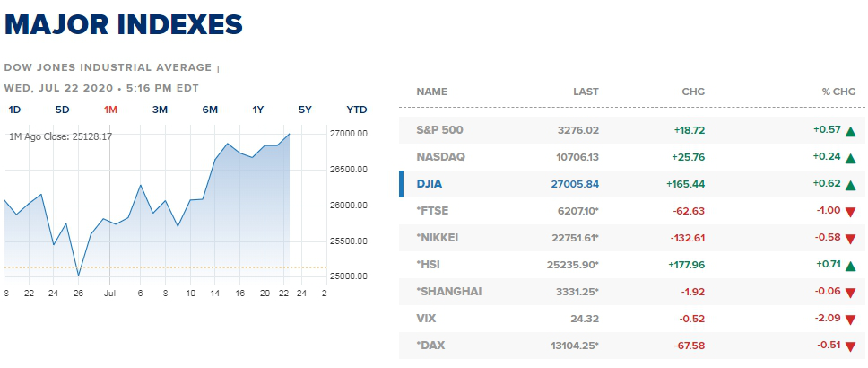Click the green up arrow beside S&P 500
Viewport: 868px width, 368px height.
(850, 132)
